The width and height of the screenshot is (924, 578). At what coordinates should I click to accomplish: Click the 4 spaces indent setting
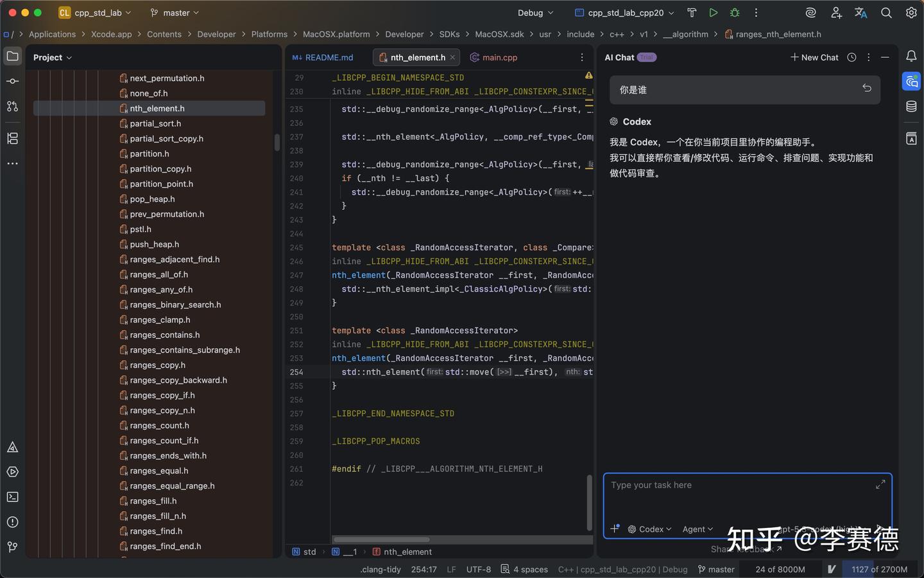(524, 569)
